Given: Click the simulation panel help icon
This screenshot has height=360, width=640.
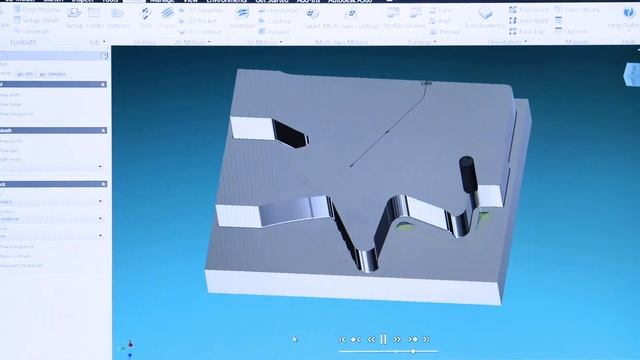Looking at the screenshot, I should coord(105,56).
